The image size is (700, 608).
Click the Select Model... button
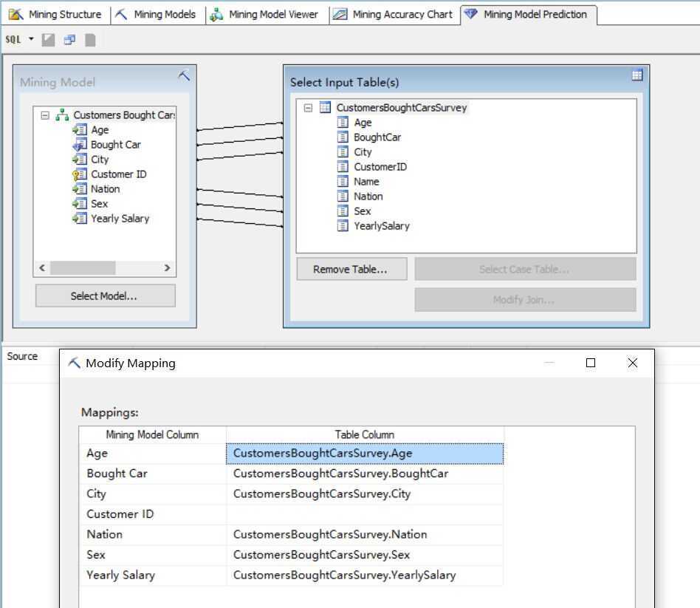pyautogui.click(x=106, y=296)
